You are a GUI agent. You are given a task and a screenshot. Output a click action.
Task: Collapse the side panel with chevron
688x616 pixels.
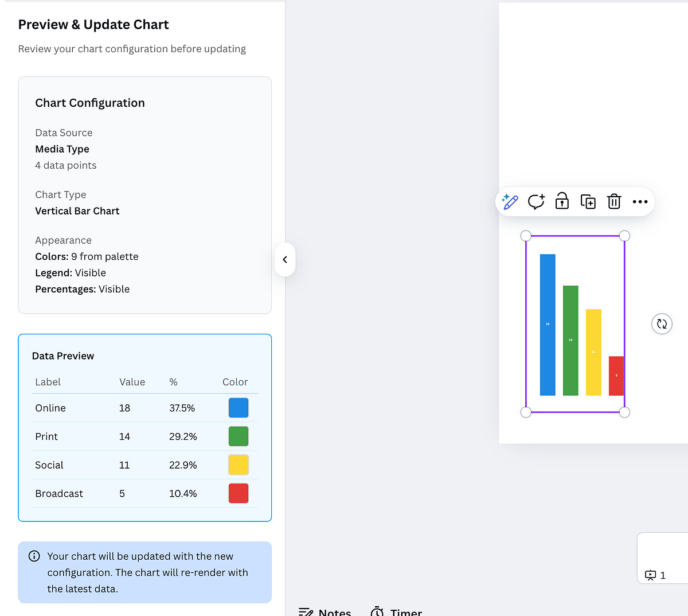click(285, 259)
